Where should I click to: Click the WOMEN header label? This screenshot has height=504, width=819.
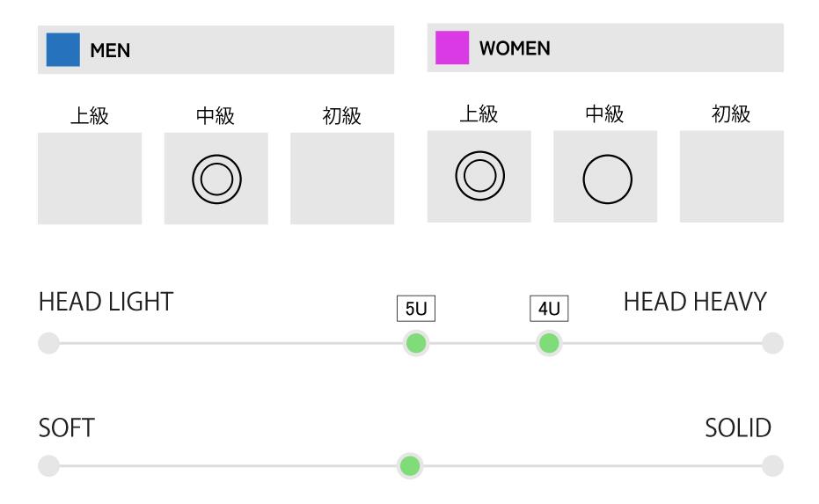tap(515, 48)
